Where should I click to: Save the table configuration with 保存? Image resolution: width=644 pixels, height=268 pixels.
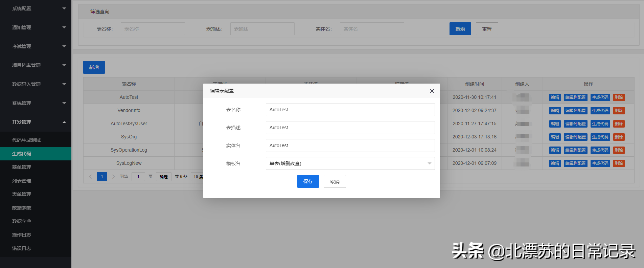pyautogui.click(x=308, y=181)
